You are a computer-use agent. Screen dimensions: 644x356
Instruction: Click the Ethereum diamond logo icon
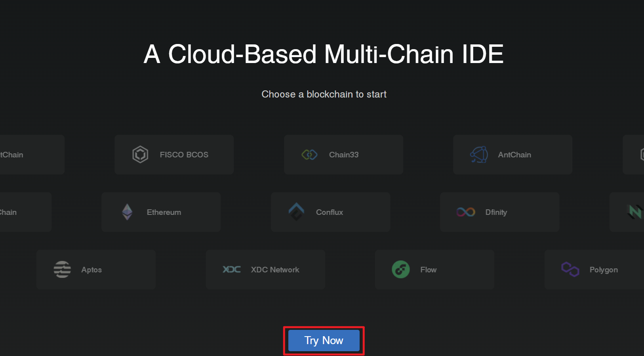pos(127,212)
